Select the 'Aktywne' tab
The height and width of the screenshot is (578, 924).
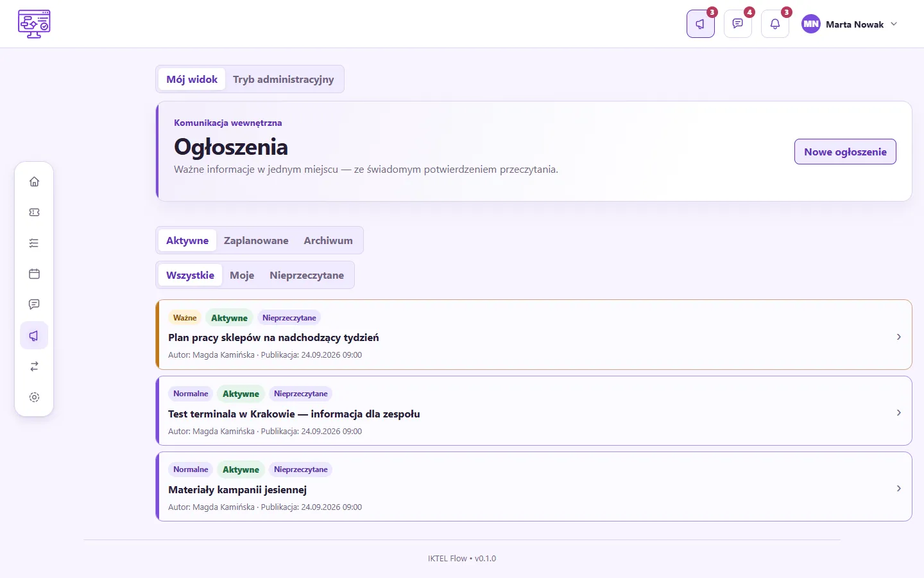(187, 240)
